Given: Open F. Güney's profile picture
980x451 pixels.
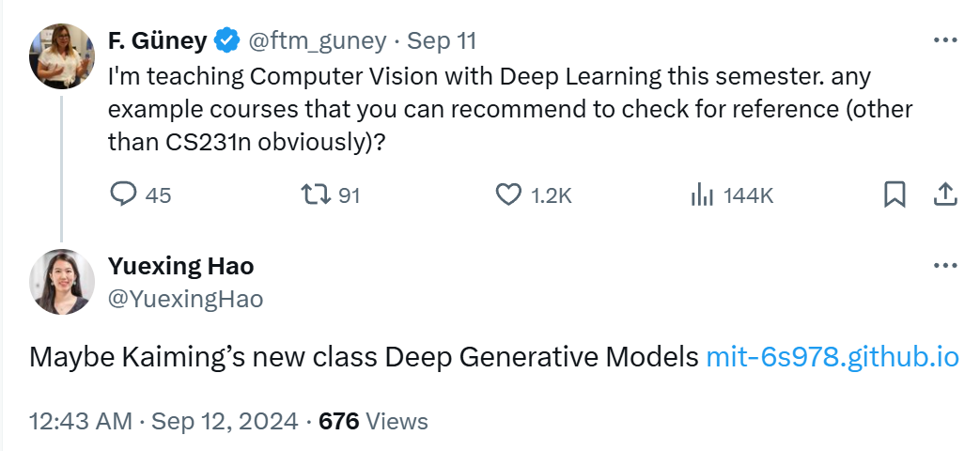Looking at the screenshot, I should coord(61,56).
